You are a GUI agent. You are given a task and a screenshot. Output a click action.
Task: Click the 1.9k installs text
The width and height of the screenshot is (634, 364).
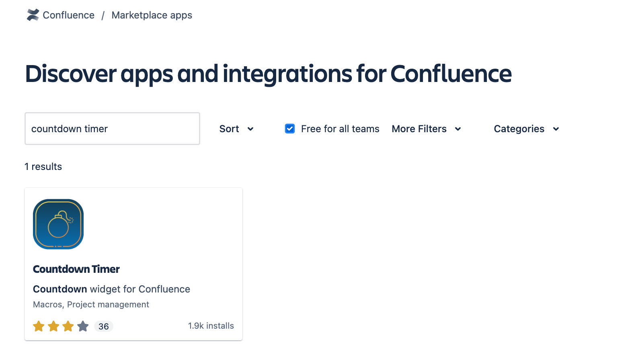pyautogui.click(x=211, y=326)
